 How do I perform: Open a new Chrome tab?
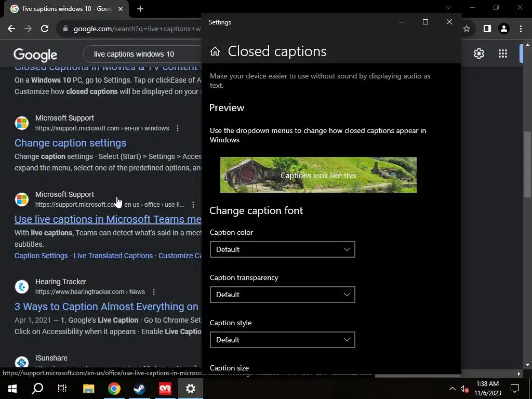coord(140,9)
